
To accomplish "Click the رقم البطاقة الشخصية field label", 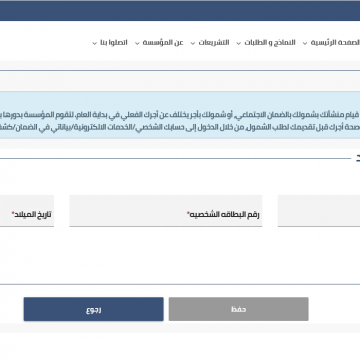I will click(223, 214).
